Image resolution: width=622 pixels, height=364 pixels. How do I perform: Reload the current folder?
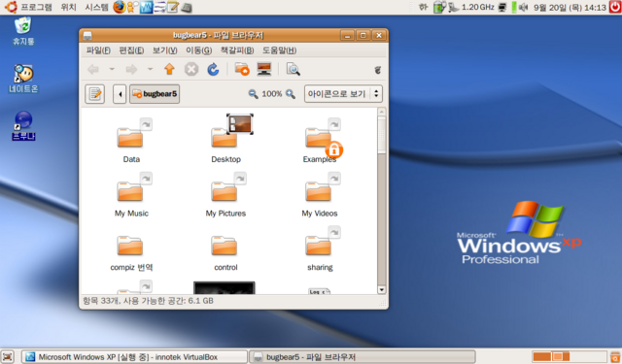[x=213, y=69]
